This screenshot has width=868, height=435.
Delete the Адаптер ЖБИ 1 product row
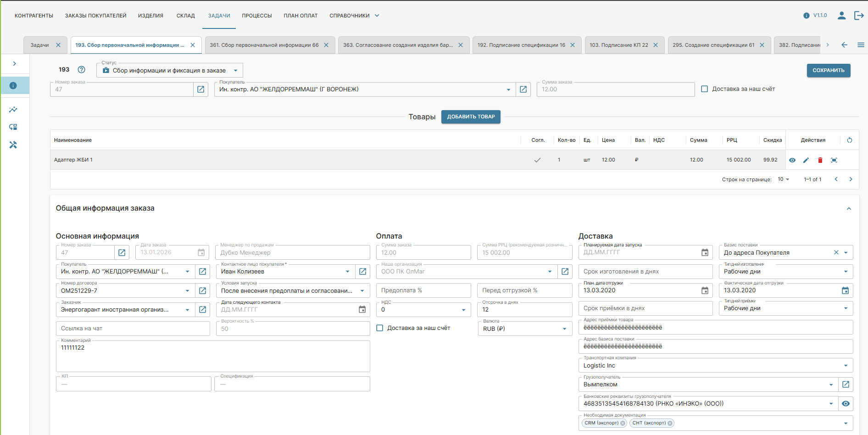[820, 160]
